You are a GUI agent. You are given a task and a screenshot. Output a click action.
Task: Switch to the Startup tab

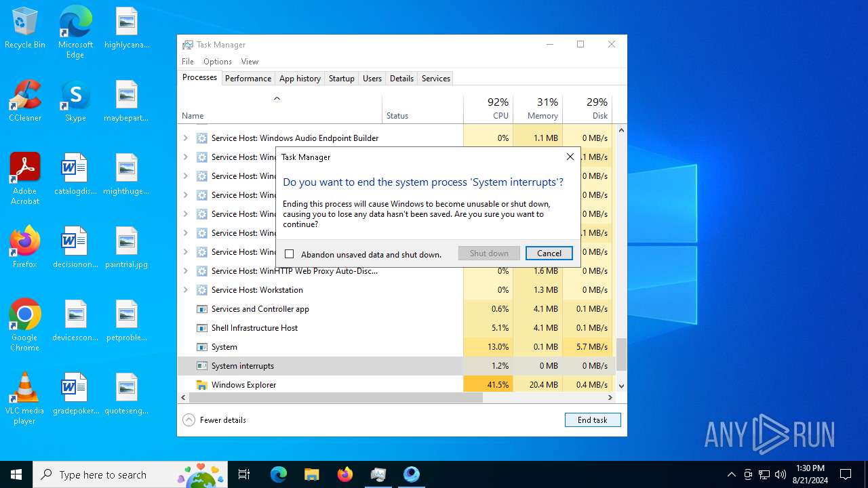click(x=342, y=79)
